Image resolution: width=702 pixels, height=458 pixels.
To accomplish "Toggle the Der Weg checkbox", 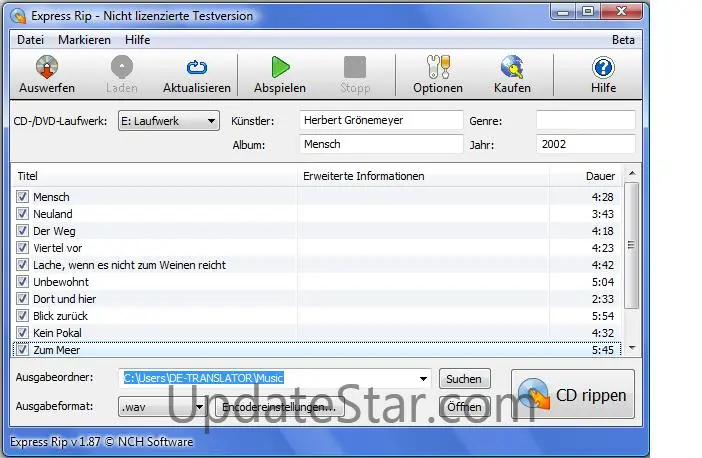I will (22, 231).
